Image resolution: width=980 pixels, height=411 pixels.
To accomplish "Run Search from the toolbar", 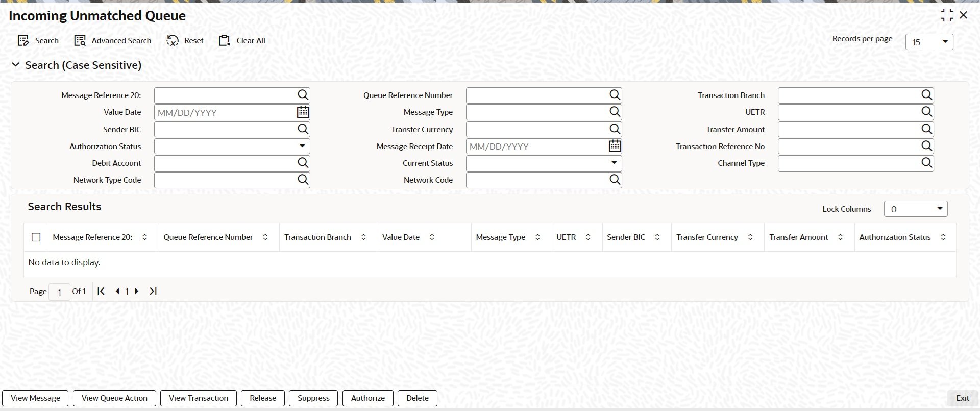I will [x=38, y=41].
